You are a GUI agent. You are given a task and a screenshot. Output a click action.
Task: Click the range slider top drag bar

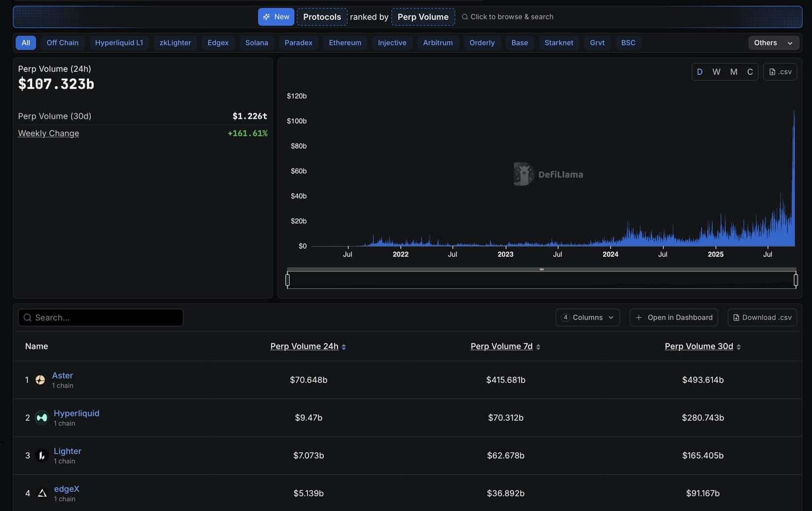[x=541, y=269]
